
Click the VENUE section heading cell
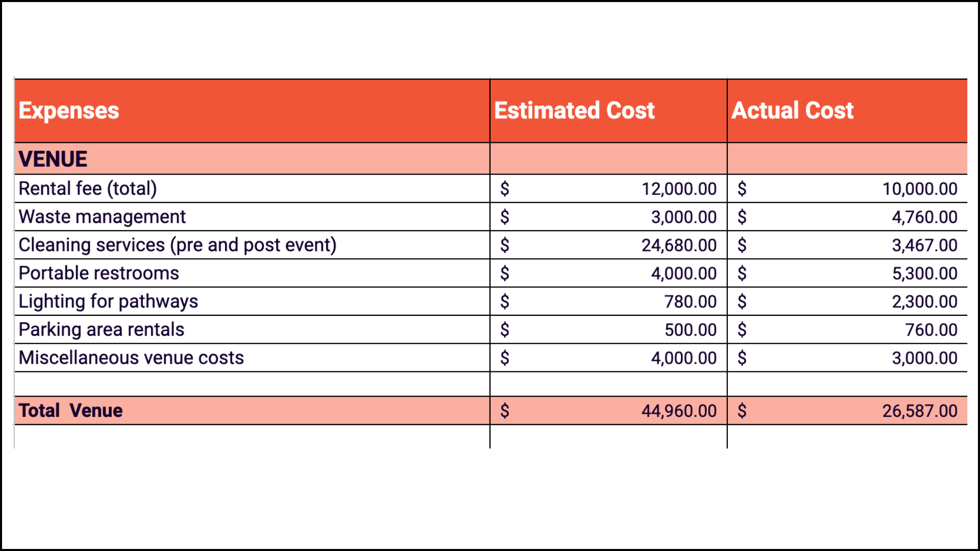(53, 159)
